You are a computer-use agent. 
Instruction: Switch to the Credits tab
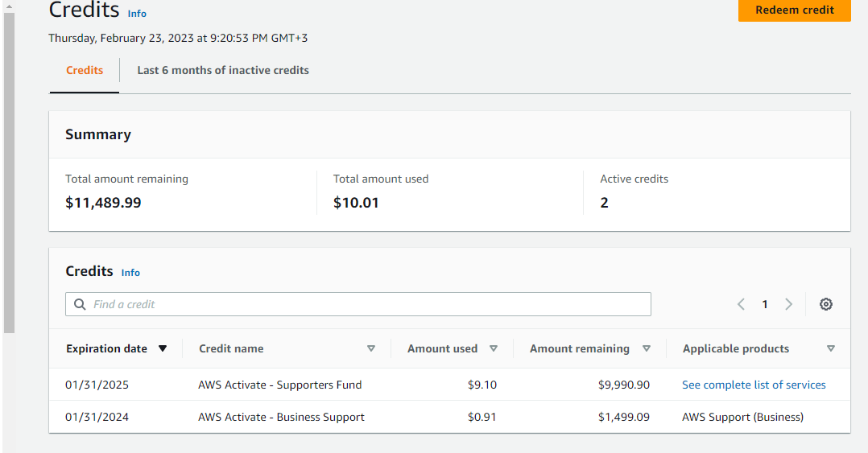[85, 70]
